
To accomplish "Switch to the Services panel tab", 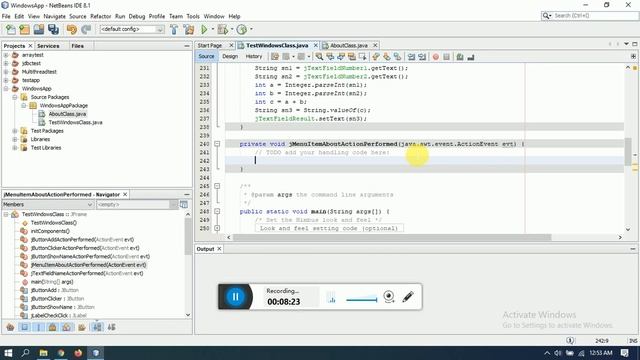I will 48,46.
